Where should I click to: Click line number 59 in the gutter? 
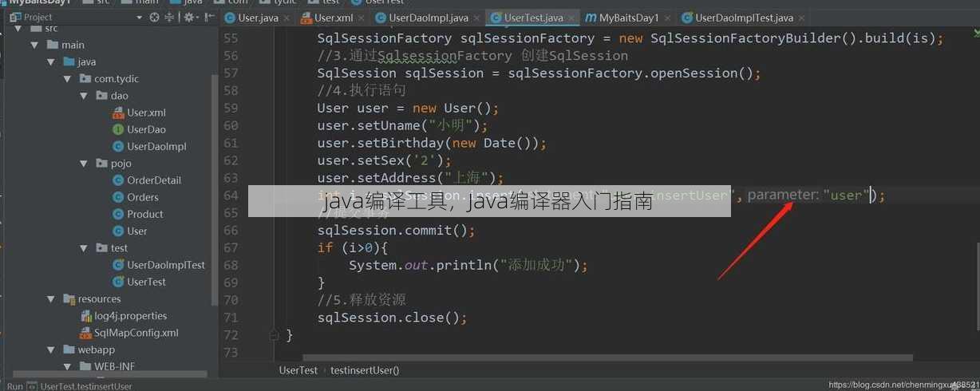click(x=231, y=108)
